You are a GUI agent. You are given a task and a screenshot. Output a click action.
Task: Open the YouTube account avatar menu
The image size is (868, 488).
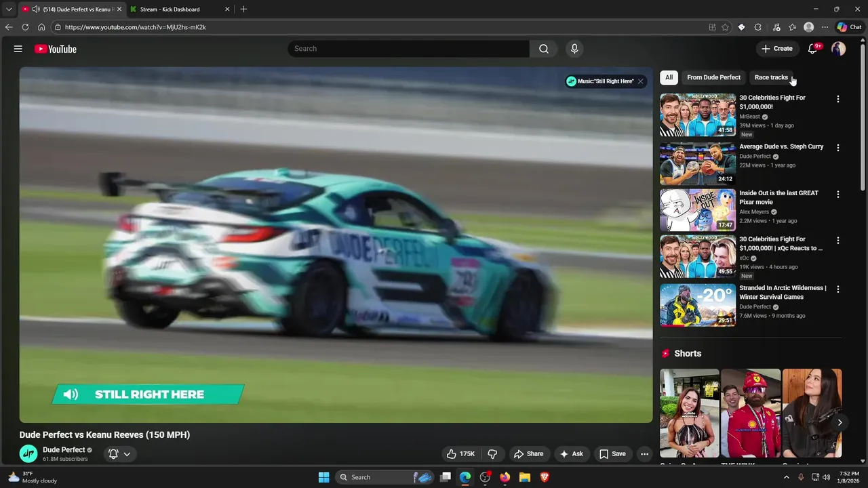[x=839, y=49]
